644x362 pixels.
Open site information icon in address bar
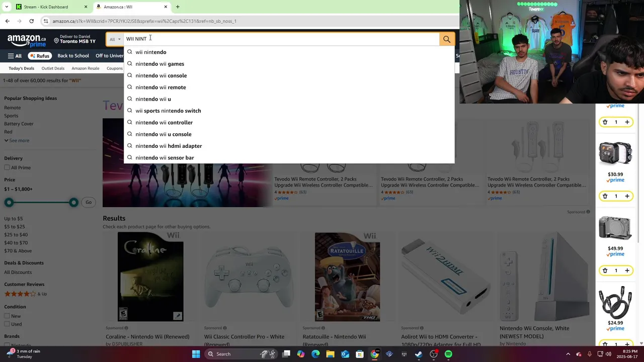click(x=46, y=21)
